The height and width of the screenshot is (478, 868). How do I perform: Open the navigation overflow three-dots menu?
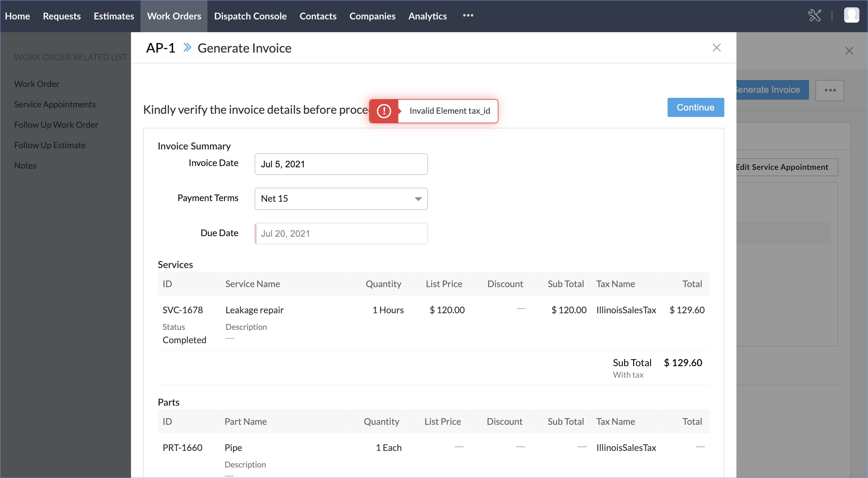(468, 16)
